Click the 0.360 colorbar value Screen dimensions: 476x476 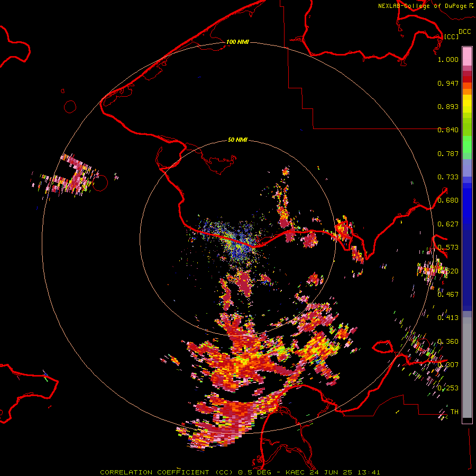(448, 342)
